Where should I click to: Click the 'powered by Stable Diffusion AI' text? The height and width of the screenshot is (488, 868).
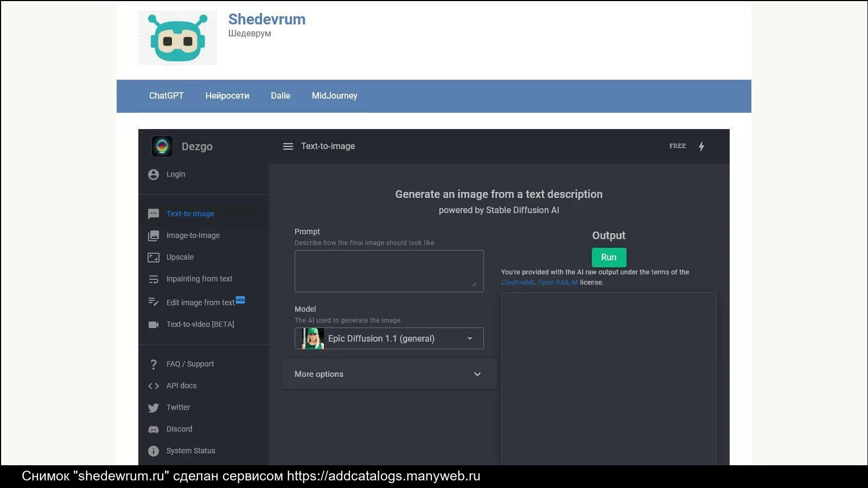(499, 210)
